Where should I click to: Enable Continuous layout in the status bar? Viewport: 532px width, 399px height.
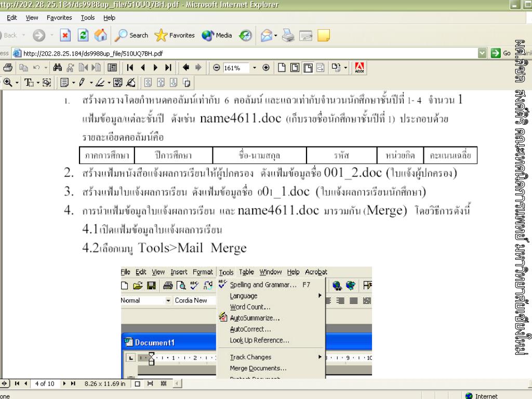[150, 384]
